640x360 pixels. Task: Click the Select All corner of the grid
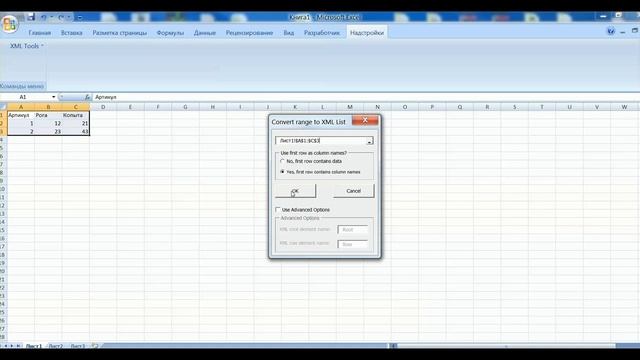click(x=3, y=107)
